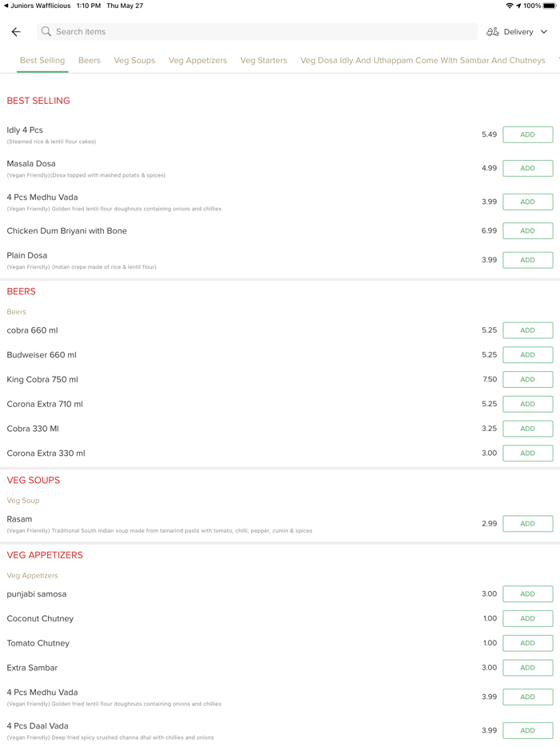Add Chicken Dum Briyani with Bone
The image size is (560, 747).
527,231
